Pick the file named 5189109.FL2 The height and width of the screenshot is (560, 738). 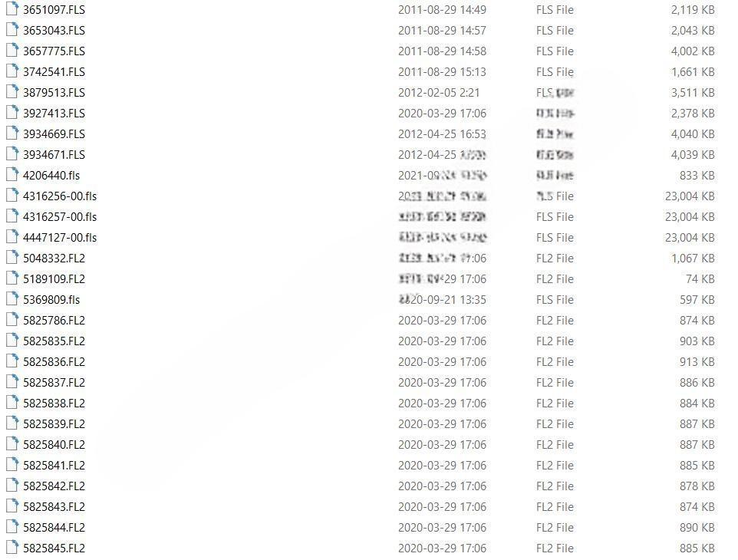(54, 279)
